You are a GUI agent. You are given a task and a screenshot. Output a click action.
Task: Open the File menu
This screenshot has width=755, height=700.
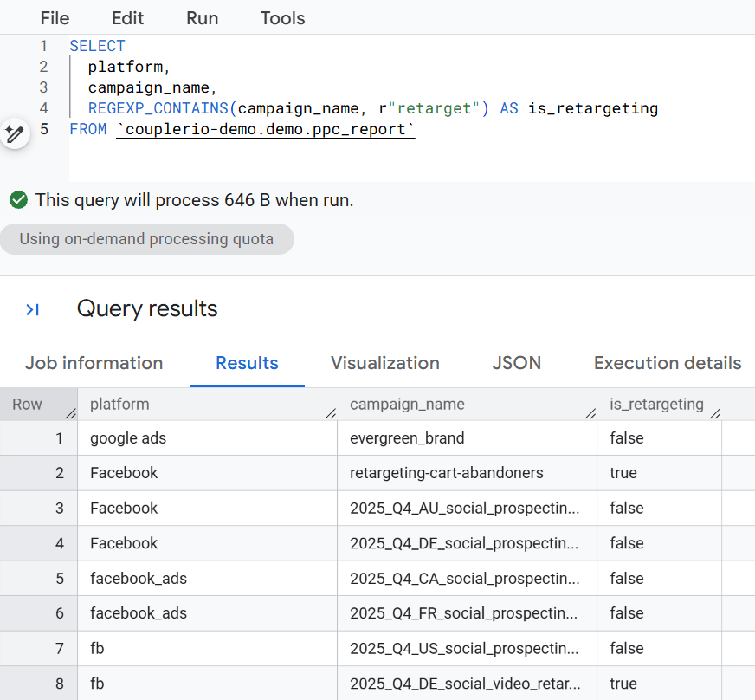pyautogui.click(x=55, y=18)
